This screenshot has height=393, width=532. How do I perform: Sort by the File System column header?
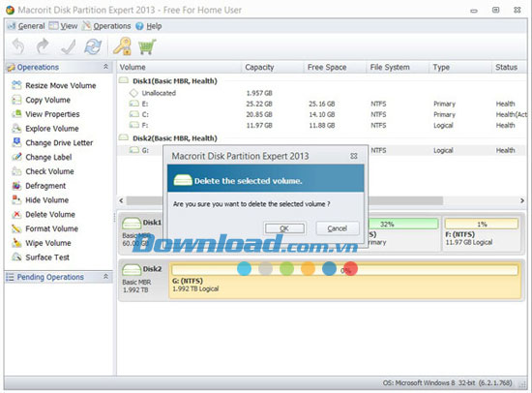coord(398,67)
